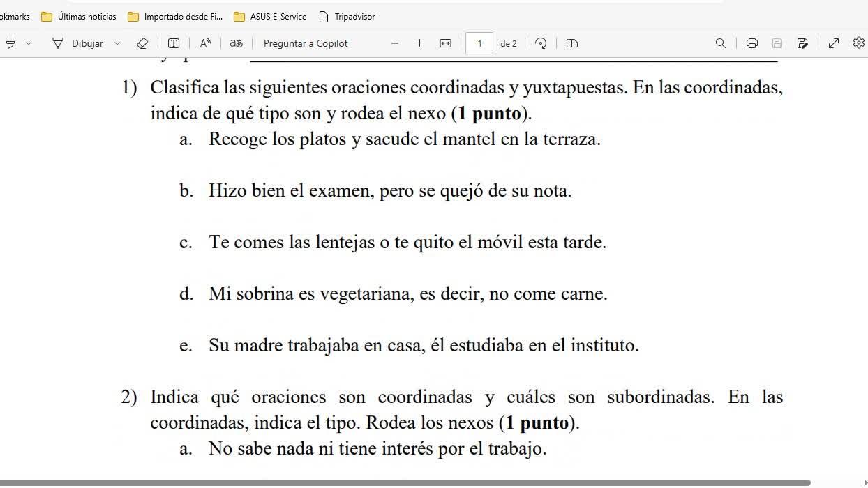Open search in PDF
This screenshot has height=488, width=868.
tap(721, 43)
